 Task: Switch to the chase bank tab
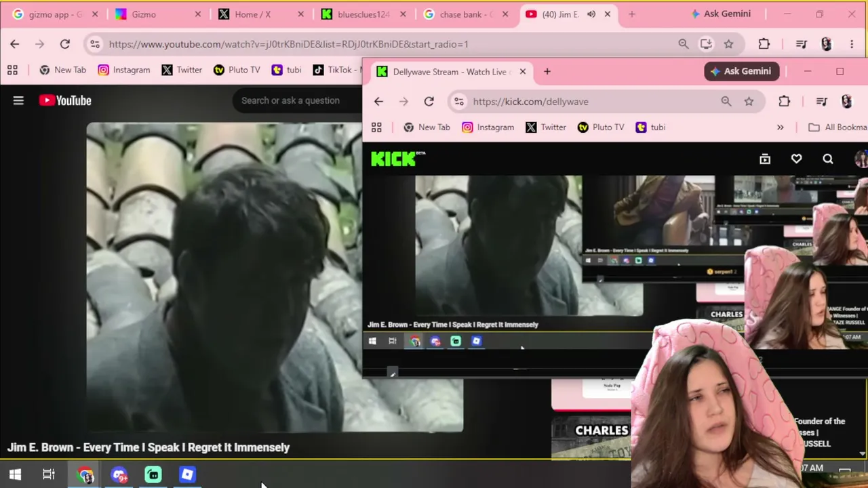(467, 14)
